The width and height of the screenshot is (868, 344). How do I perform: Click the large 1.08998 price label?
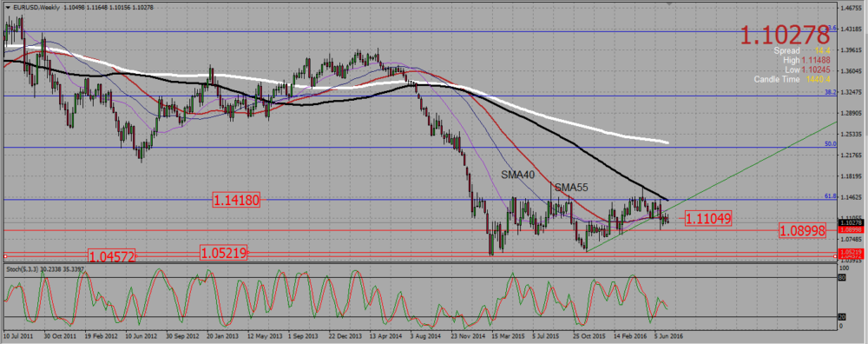coord(802,230)
